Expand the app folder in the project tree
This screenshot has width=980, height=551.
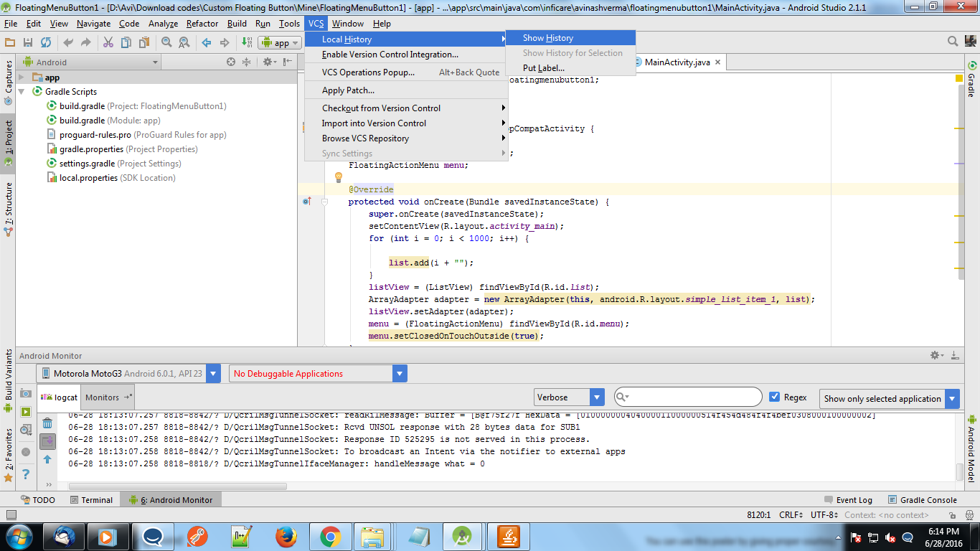tap(22, 77)
